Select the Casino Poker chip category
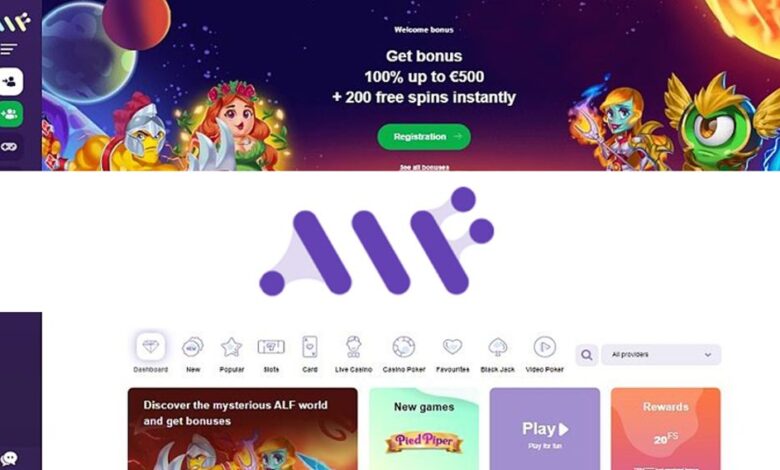The image size is (780, 470). (404, 354)
